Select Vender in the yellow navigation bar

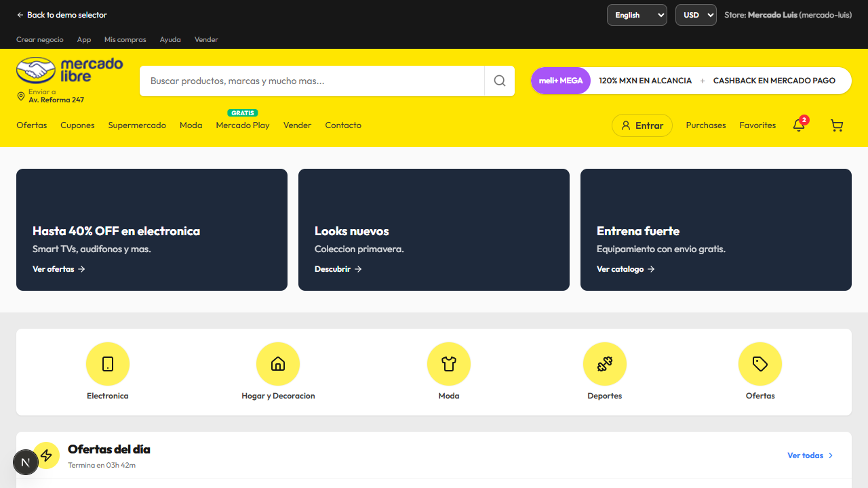(x=297, y=125)
